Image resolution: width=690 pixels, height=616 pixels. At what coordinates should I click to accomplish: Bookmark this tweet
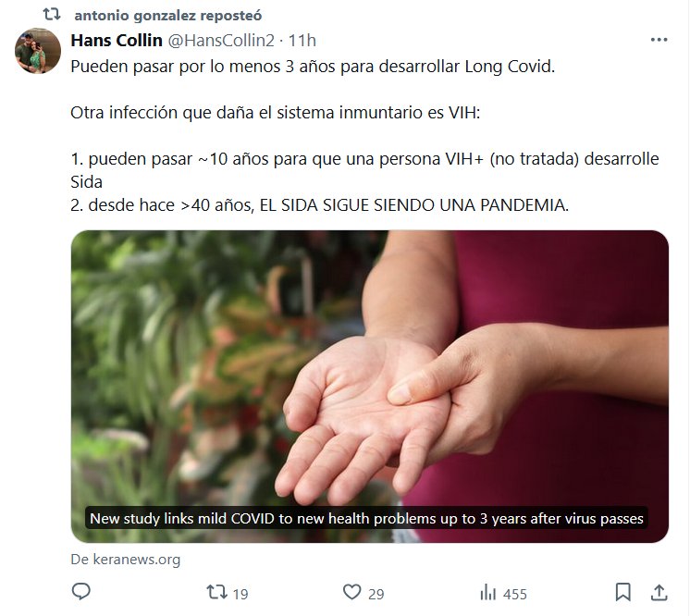coord(623,592)
